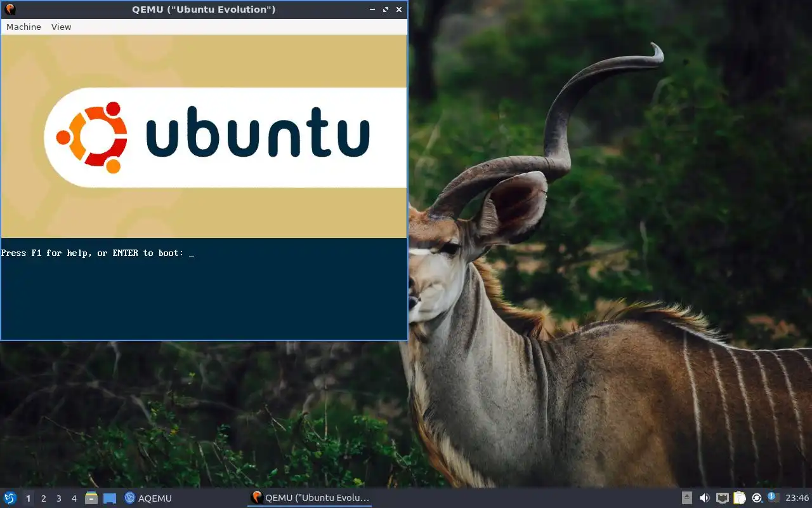Switch to virtual desktop 4
The height and width of the screenshot is (508, 812).
74,498
